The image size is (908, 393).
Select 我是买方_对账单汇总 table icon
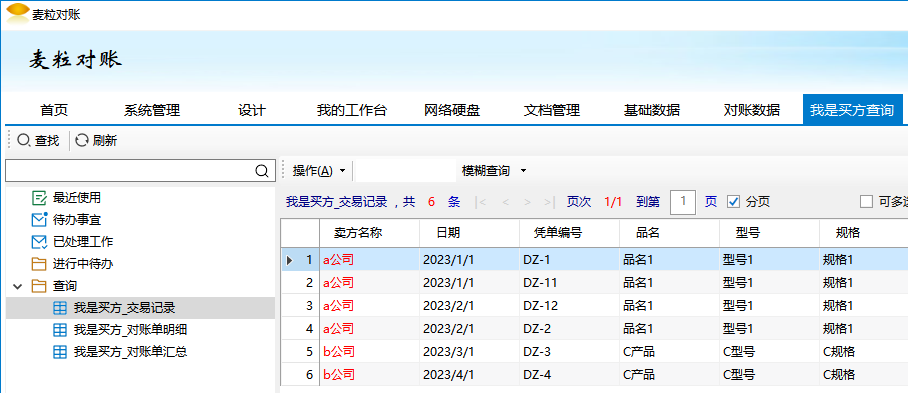tap(60, 352)
